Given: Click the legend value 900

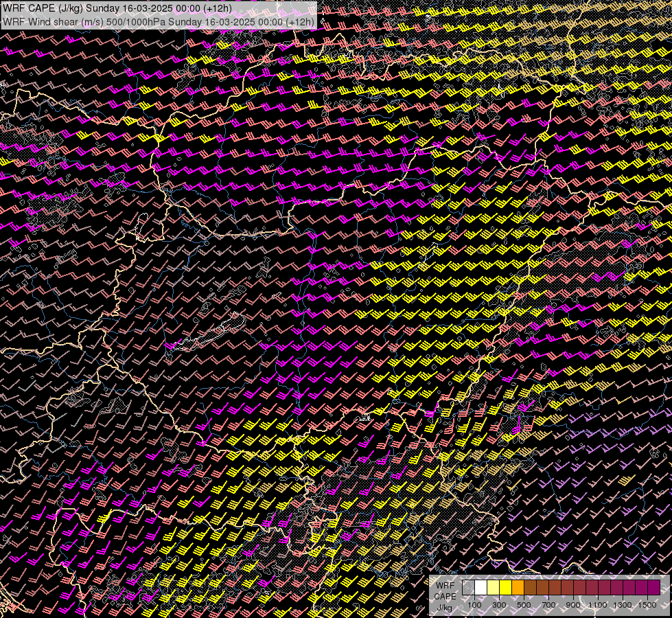Looking at the screenshot, I should pyautogui.click(x=573, y=605).
